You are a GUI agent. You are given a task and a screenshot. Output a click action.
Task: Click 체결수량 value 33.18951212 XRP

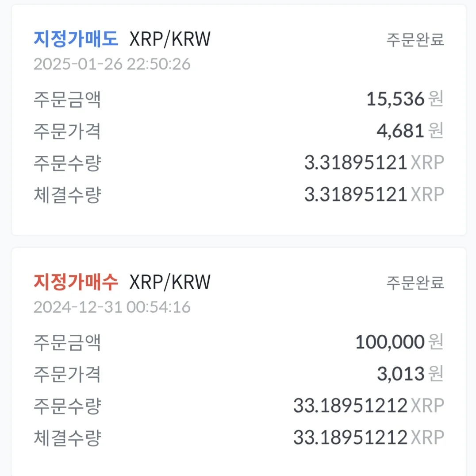[x=368, y=438]
